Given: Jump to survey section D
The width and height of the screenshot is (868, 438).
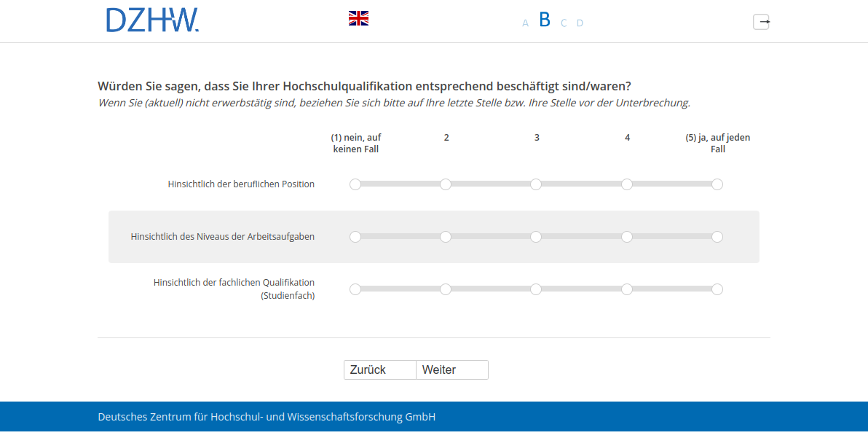Looking at the screenshot, I should [x=580, y=23].
